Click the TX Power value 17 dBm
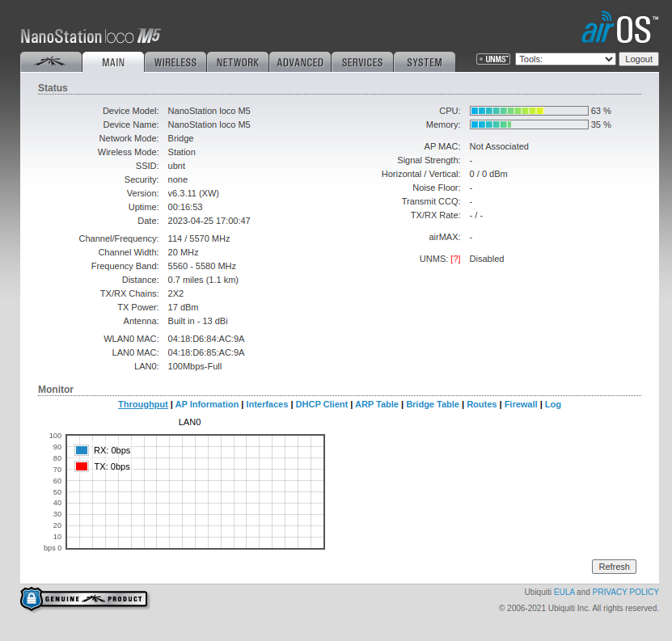Screen dimensions: 672x641 [183, 307]
